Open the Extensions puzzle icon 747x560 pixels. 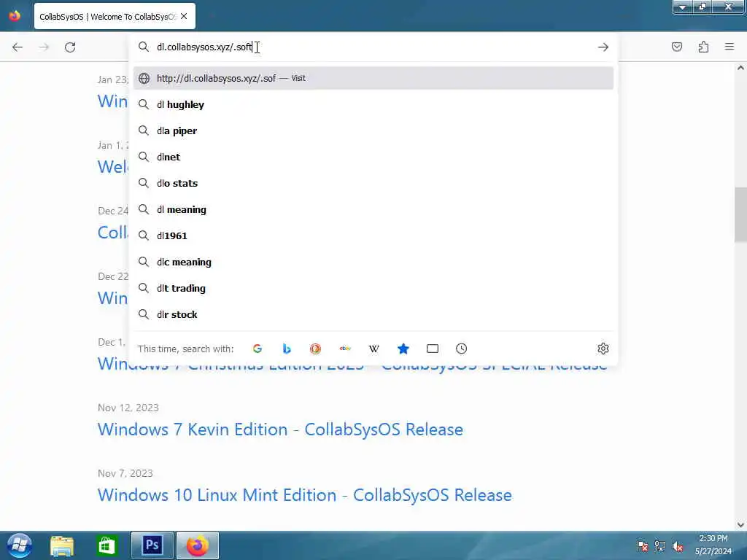tap(703, 47)
